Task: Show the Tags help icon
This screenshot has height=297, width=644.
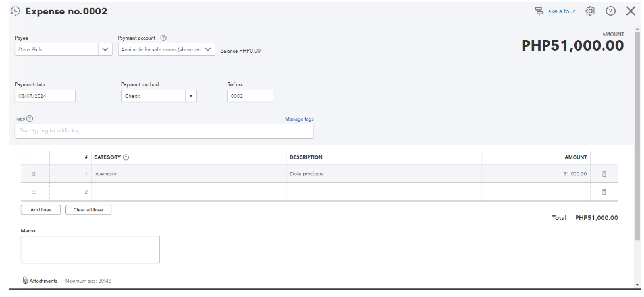Action: pos(30,119)
